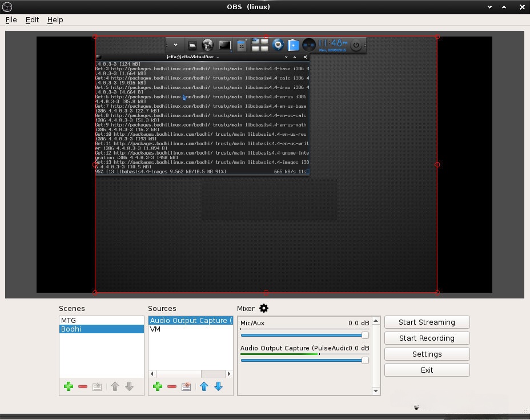
Task: Add a new source with the green plus
Action: (158, 386)
